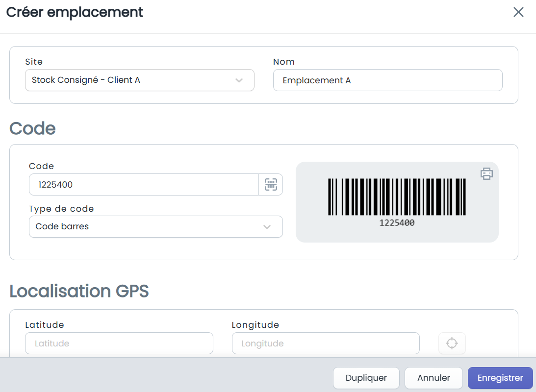Click the print barcode icon
The image size is (536, 392).
486,173
